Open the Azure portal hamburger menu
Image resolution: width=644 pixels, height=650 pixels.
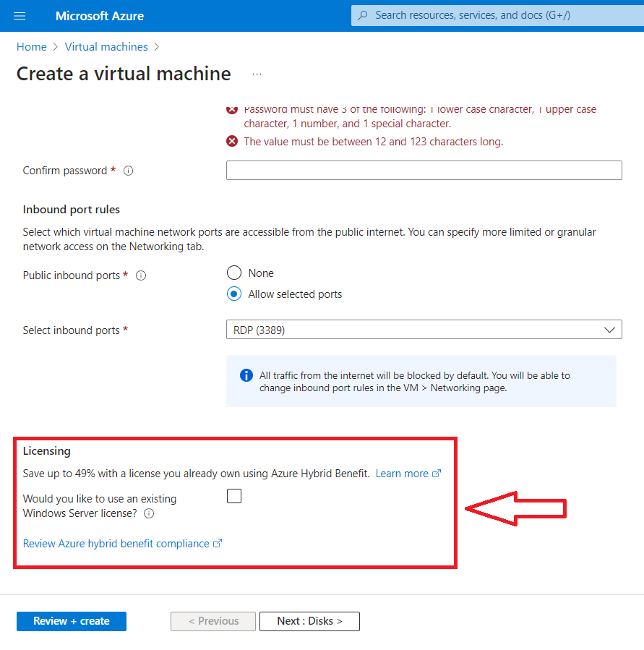[x=20, y=16]
